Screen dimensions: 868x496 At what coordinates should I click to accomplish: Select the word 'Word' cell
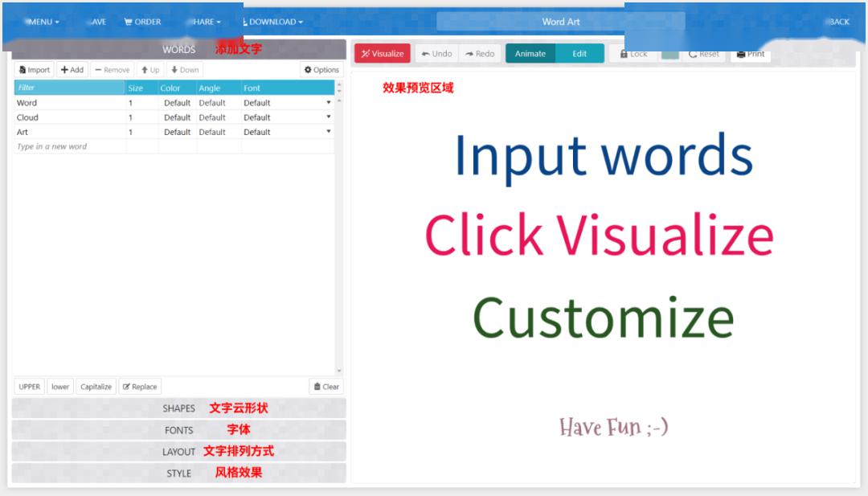tap(70, 103)
